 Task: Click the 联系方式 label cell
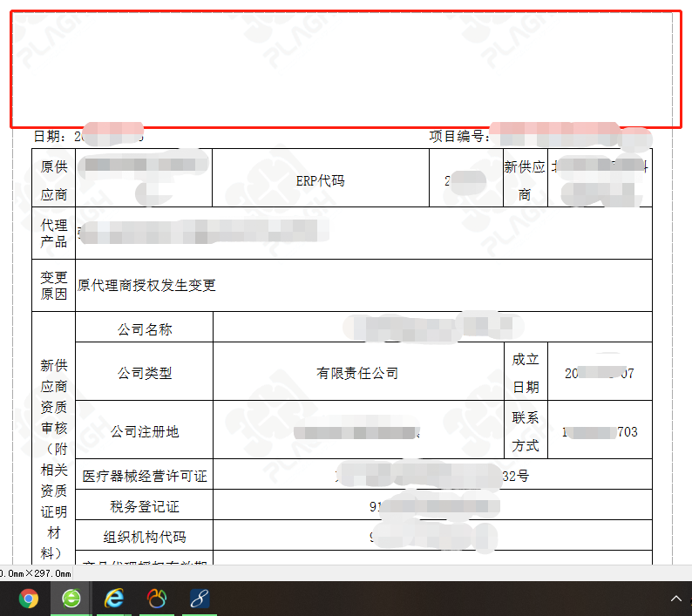[x=526, y=430]
